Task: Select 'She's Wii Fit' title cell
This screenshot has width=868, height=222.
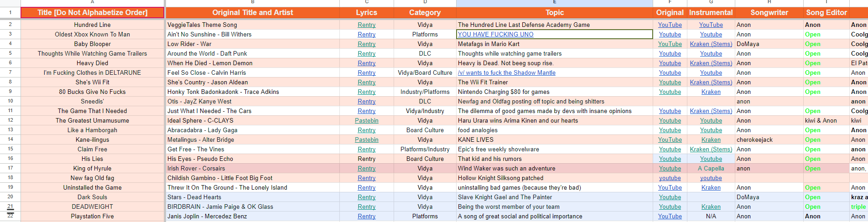Action: (x=92, y=83)
